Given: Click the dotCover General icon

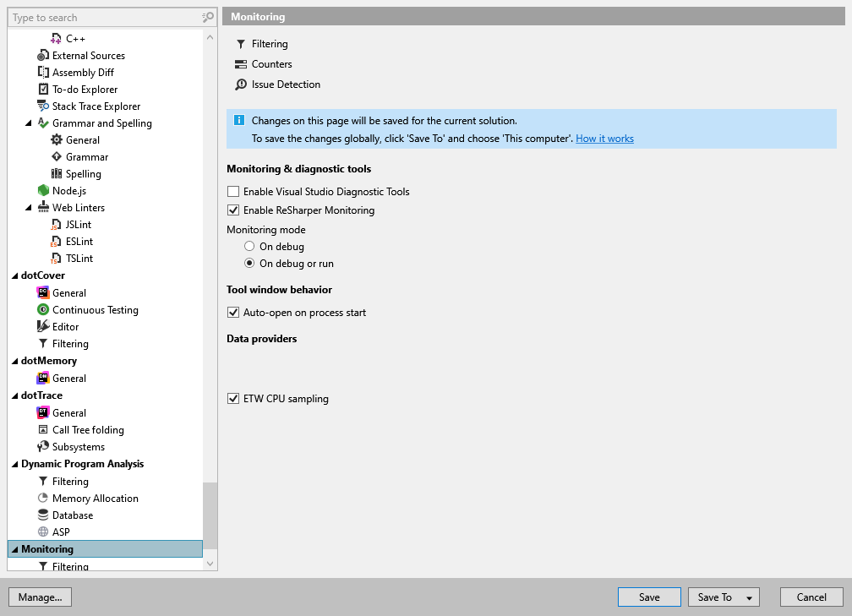Looking at the screenshot, I should pos(42,292).
